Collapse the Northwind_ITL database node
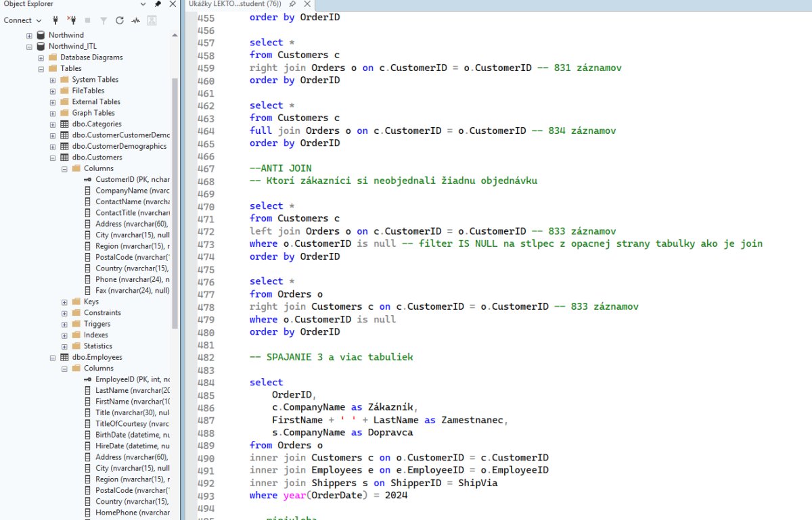The image size is (812, 520). pos(29,47)
